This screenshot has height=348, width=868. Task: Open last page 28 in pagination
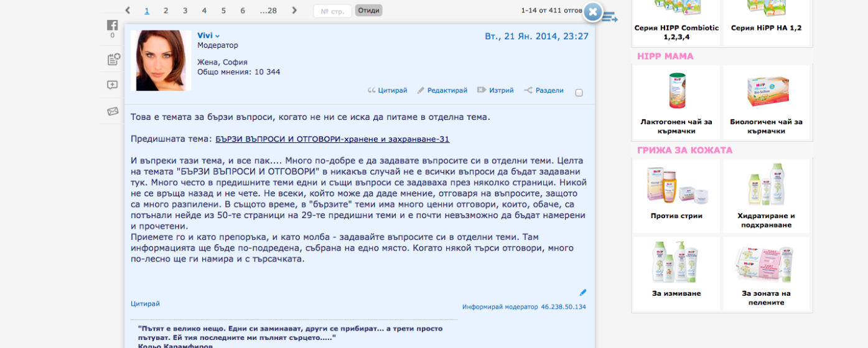click(268, 11)
